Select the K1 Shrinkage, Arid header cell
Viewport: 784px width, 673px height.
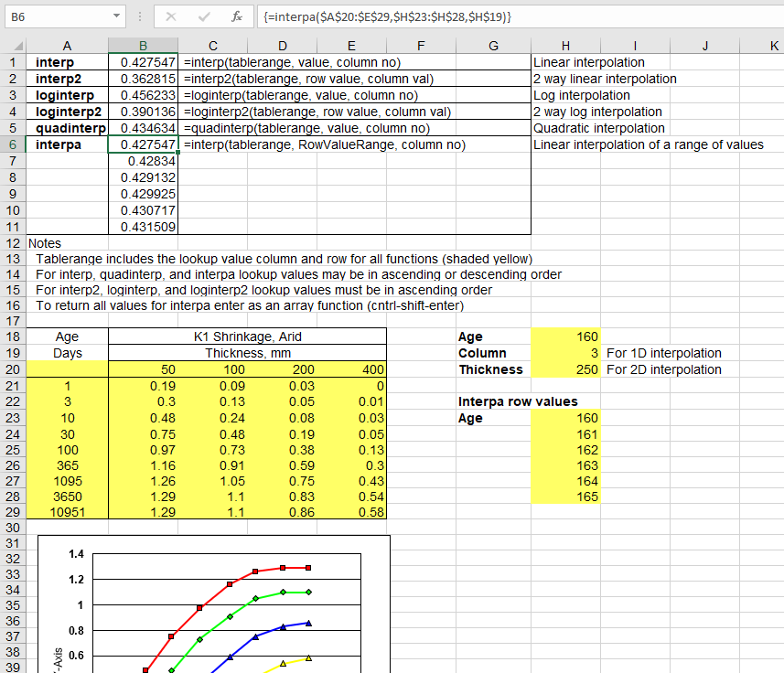pyautogui.click(x=249, y=336)
